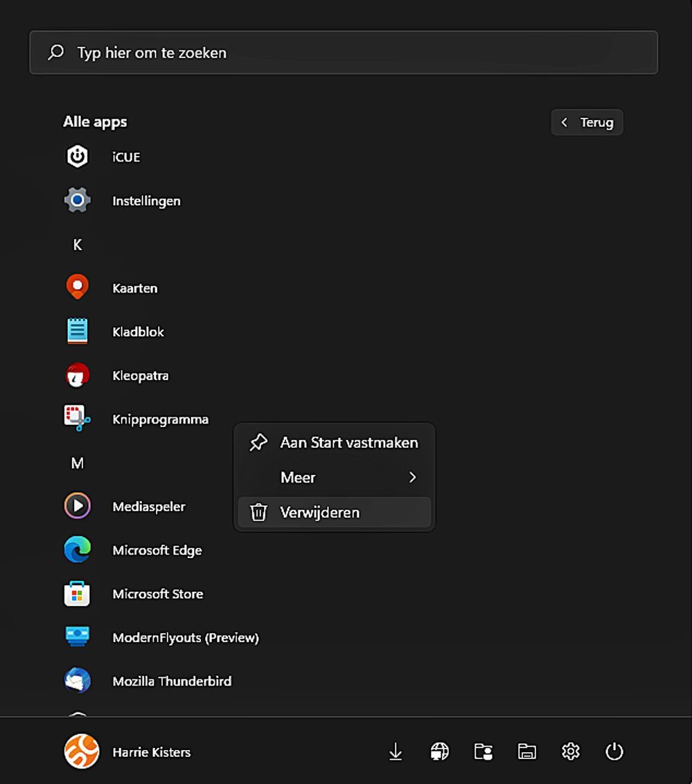Click the Kladblok app label
This screenshot has height=784, width=692.
coord(138,331)
